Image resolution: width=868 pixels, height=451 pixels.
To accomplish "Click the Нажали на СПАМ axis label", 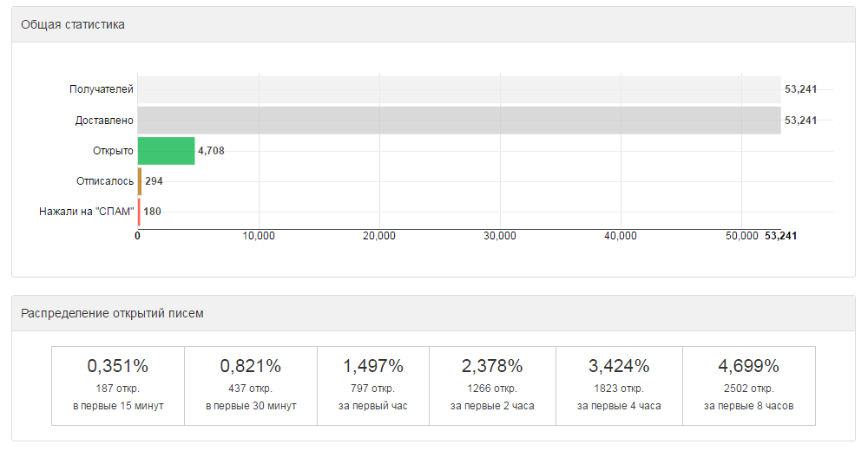I will (x=86, y=212).
